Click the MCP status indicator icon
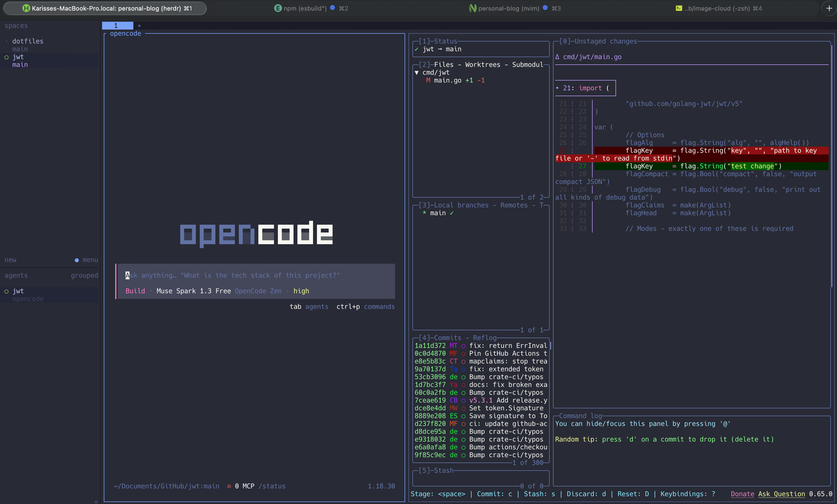The width and height of the screenshot is (837, 504). click(229, 486)
